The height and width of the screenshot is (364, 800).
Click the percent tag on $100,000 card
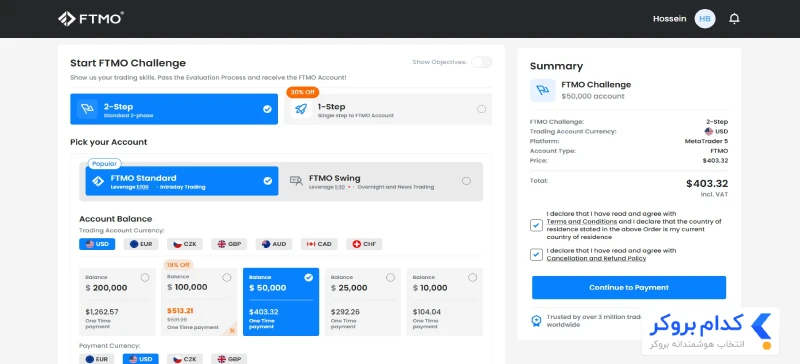coord(232,330)
